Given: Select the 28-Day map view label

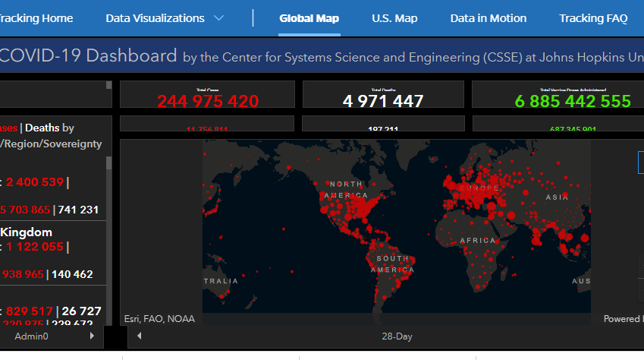Looking at the screenshot, I should coord(397,336).
